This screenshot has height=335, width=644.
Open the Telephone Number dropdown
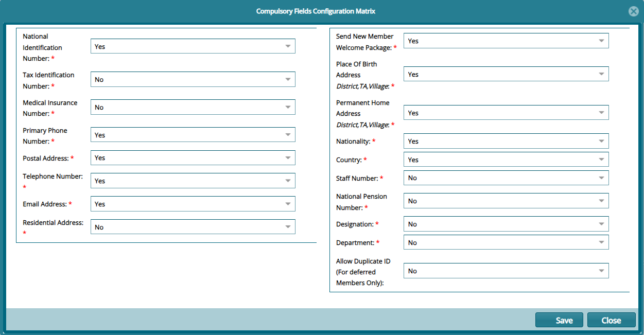[x=287, y=181]
